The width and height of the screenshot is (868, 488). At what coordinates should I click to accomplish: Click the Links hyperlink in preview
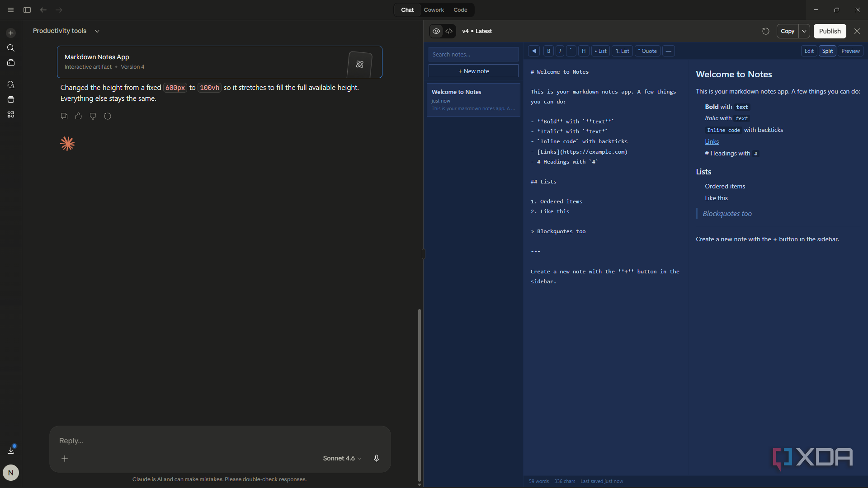point(712,141)
